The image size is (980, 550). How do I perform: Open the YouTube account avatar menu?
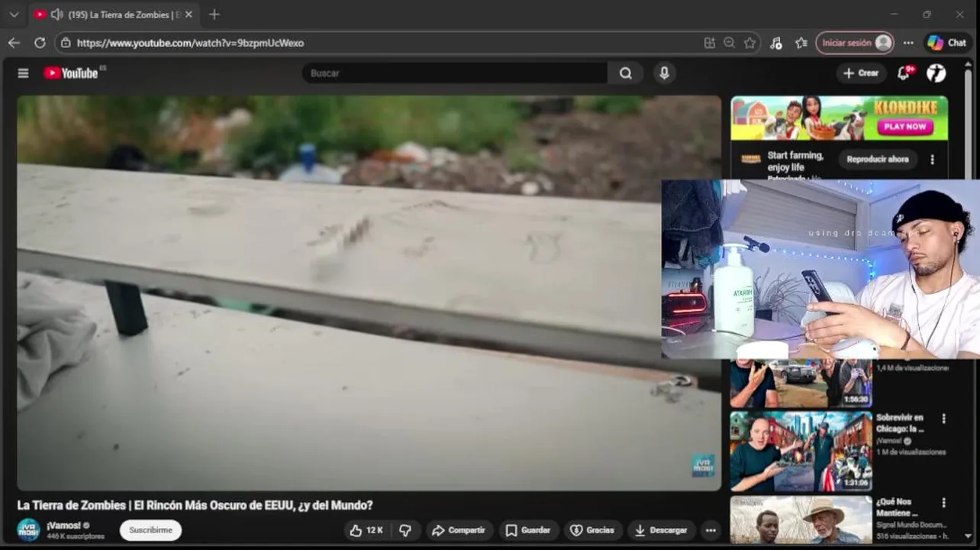(936, 73)
